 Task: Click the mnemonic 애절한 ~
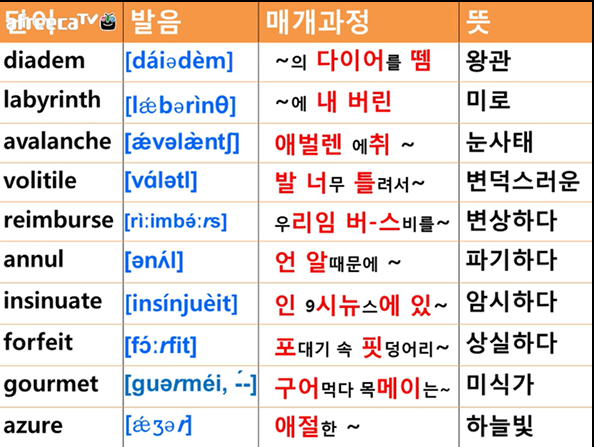317,427
